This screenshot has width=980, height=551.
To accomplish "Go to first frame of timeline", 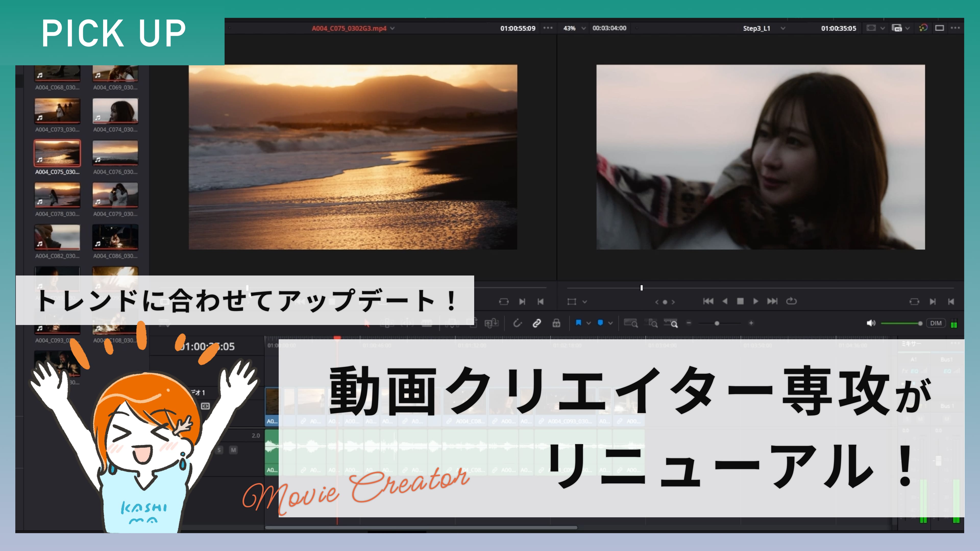I will pyautogui.click(x=708, y=301).
